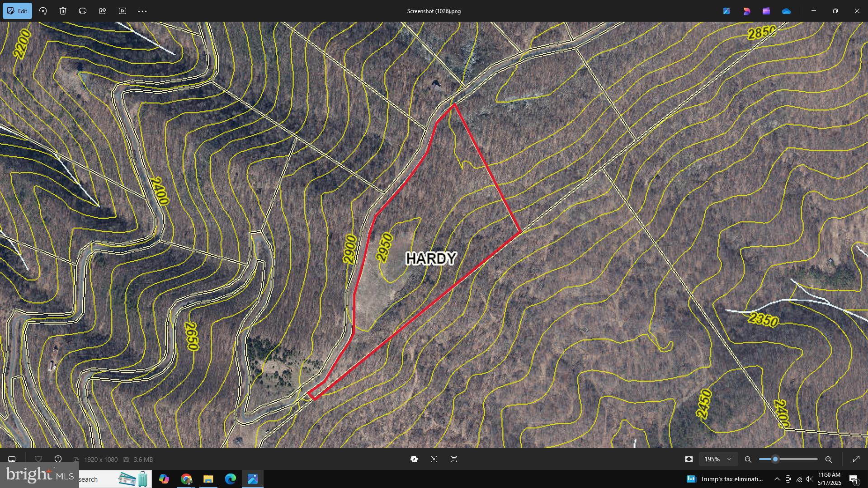Screen dimensions: 868x488
Task: Click the zoom slider handle
Action: (x=775, y=459)
